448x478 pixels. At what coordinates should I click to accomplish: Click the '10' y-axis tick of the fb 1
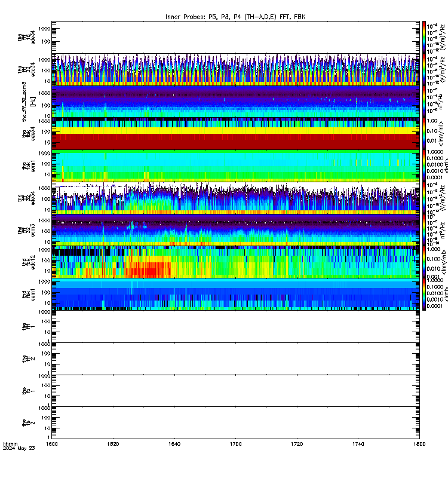point(47,396)
